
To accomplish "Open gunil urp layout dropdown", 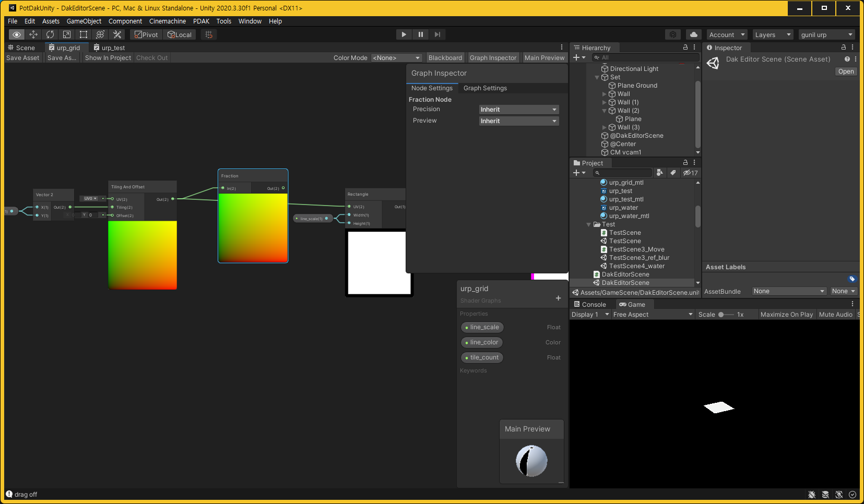I will click(x=827, y=35).
